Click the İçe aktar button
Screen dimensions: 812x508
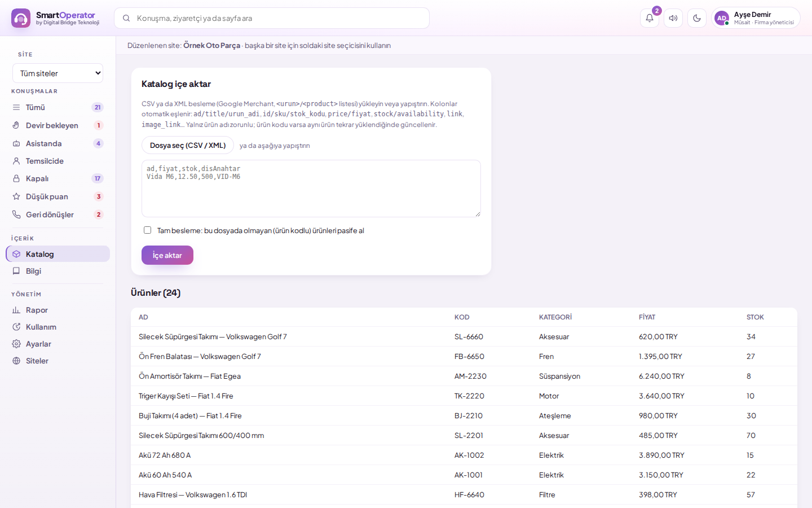167,255
